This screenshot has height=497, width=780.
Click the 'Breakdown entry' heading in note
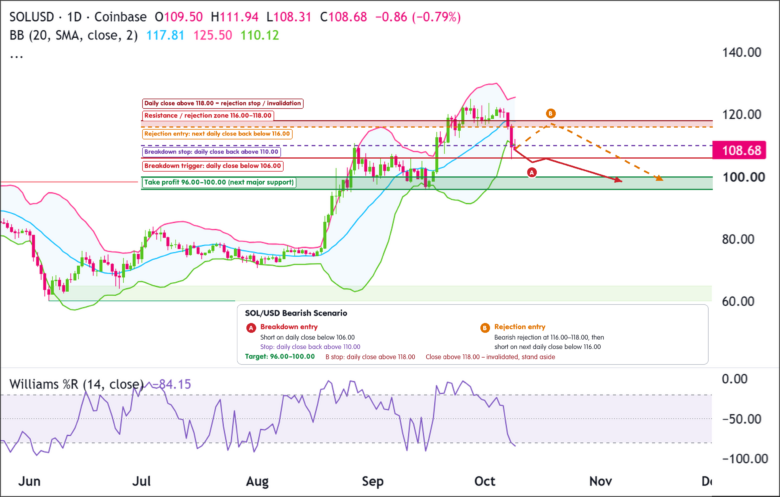coord(289,327)
